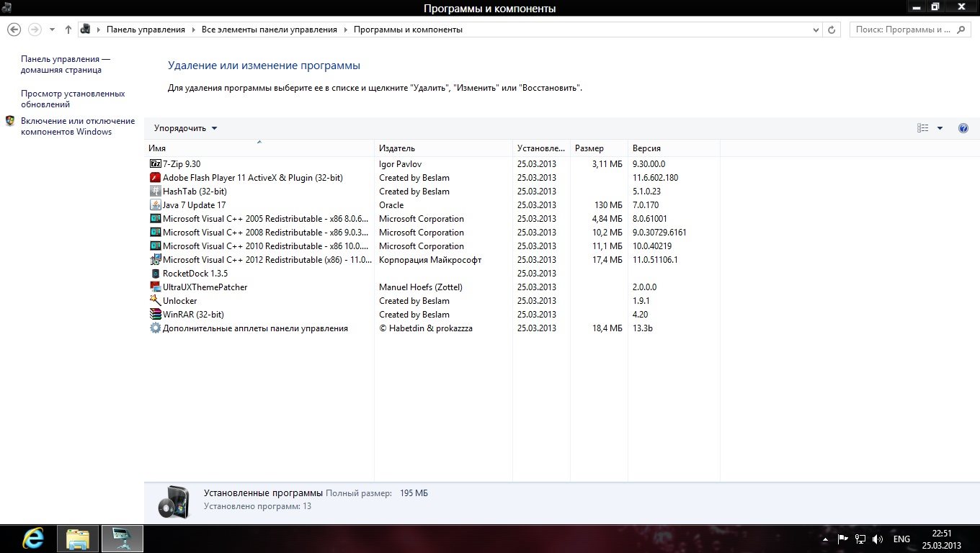Click the Visual C++ 2010 Redistributable icon
Image resolution: width=980 pixels, height=553 pixels.
point(155,246)
